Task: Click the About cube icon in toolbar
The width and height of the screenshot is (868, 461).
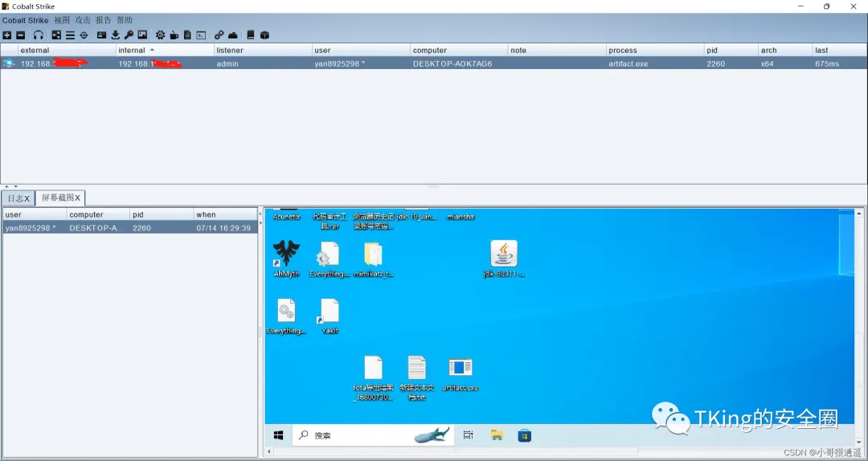Action: [264, 35]
